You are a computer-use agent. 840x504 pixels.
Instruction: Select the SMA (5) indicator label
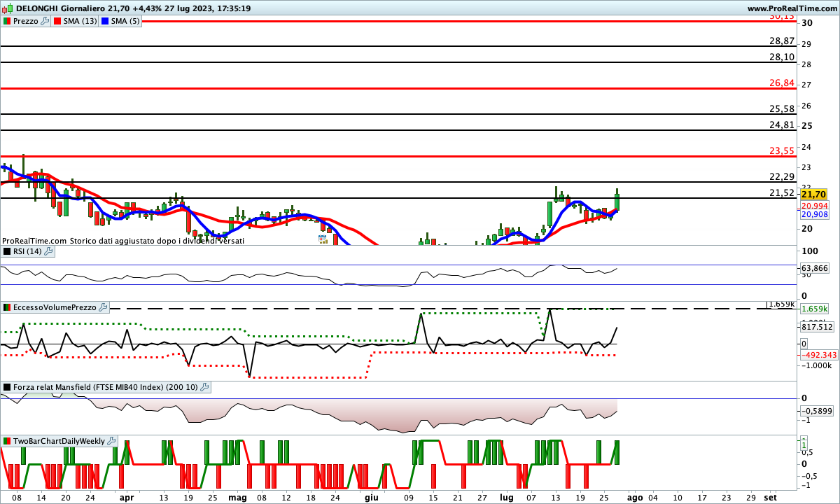(x=126, y=21)
